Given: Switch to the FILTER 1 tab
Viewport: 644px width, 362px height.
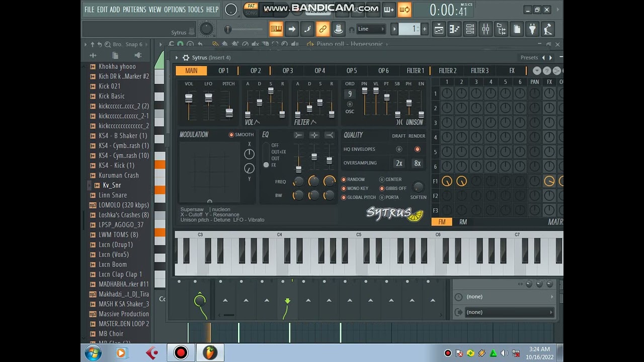Looking at the screenshot, I should (416, 71).
